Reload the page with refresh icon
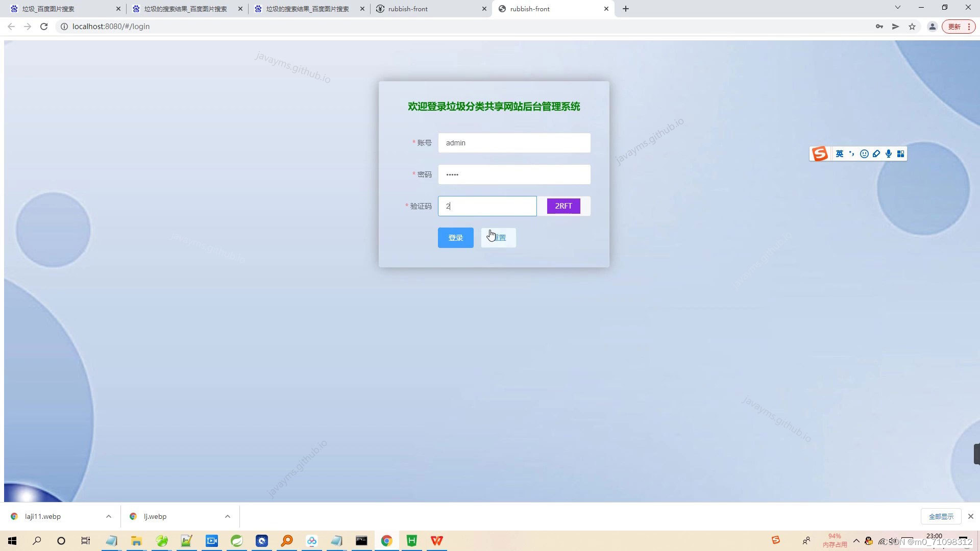980x551 pixels. click(44, 27)
